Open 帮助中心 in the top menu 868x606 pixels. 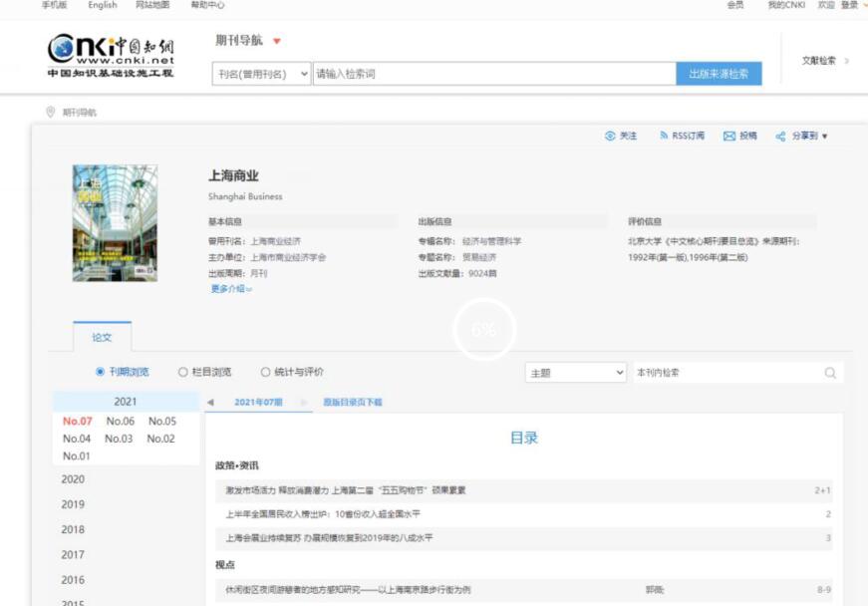point(207,5)
